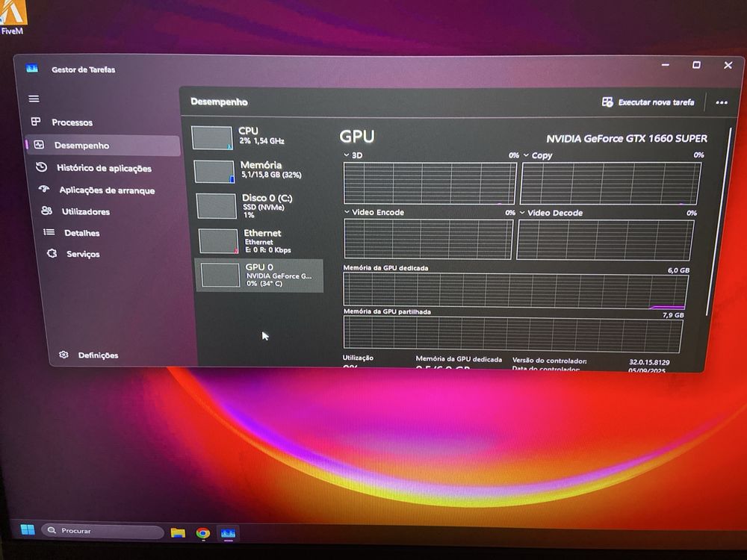Open Histórico de aplicações history icon

[41, 167]
